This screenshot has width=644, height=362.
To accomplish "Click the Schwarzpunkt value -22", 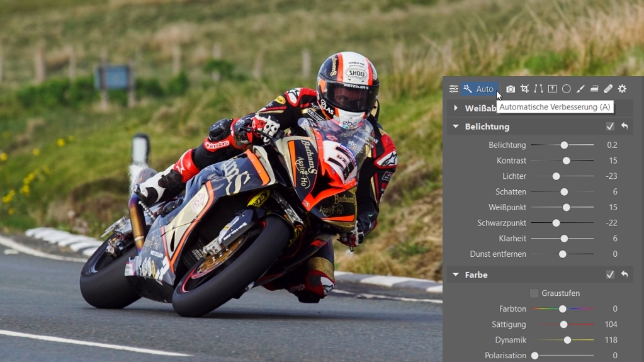I will [611, 223].
